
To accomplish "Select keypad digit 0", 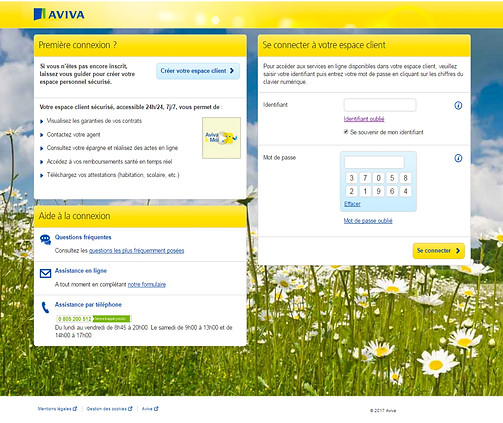I will [378, 178].
